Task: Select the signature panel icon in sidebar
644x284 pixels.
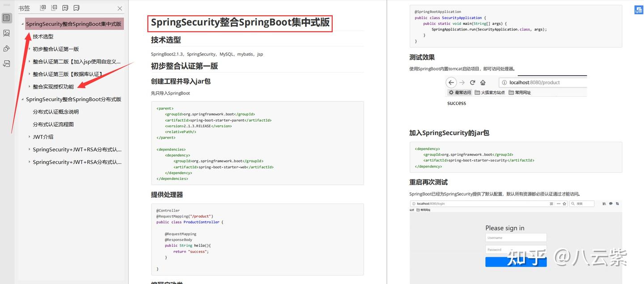Action: click(x=6, y=48)
